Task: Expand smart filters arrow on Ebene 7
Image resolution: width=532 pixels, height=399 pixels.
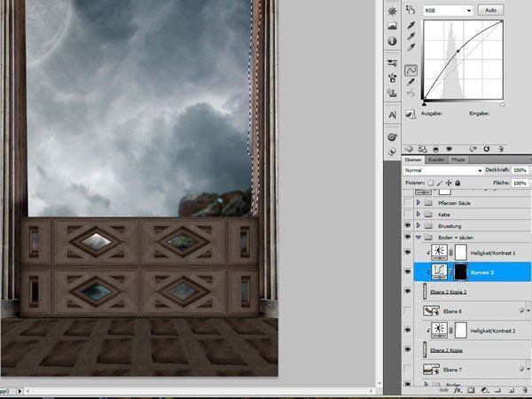Action: (528, 369)
